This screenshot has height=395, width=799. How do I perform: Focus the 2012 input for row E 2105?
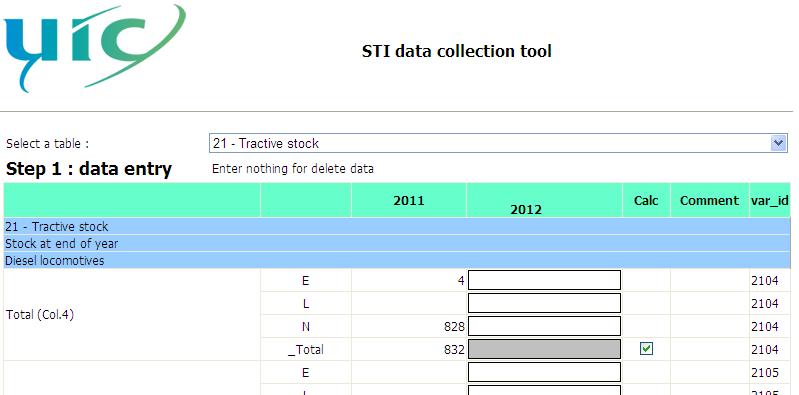[544, 372]
